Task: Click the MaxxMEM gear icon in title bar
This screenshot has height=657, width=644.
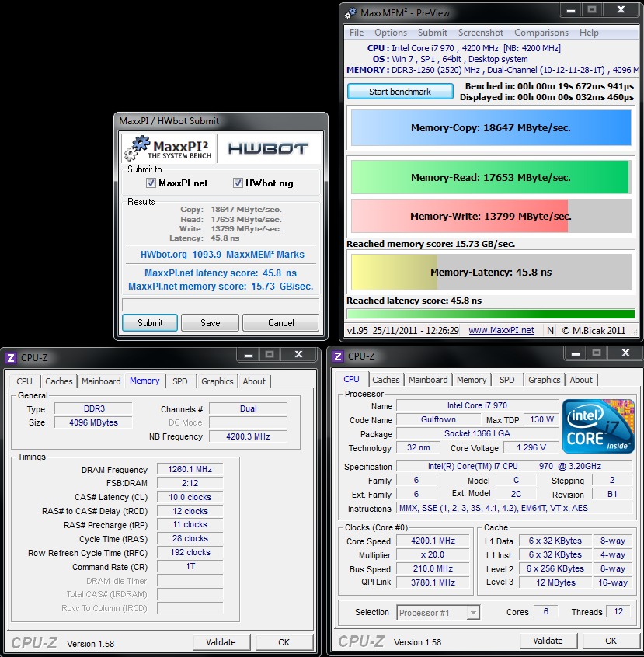Action: (x=350, y=13)
